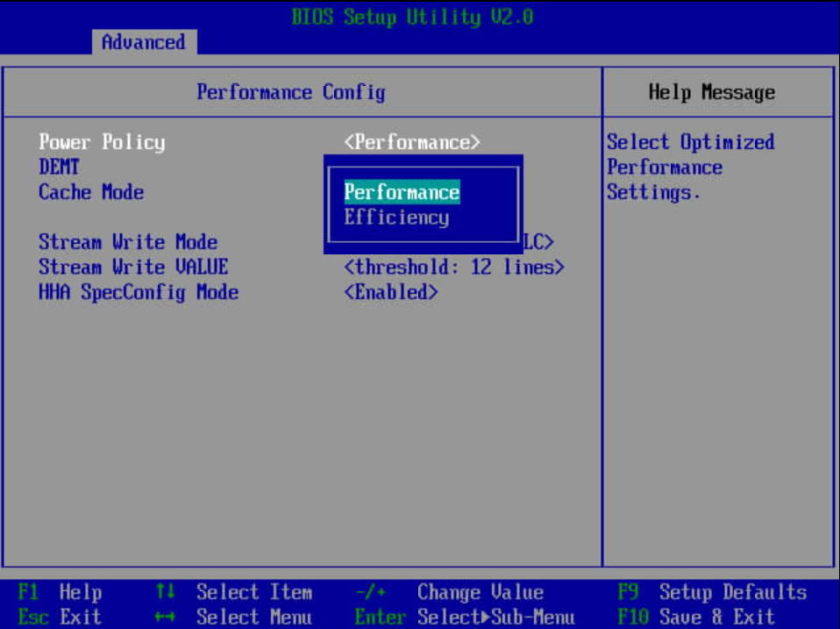Click F10 Save & Exit in the footer

699,617
